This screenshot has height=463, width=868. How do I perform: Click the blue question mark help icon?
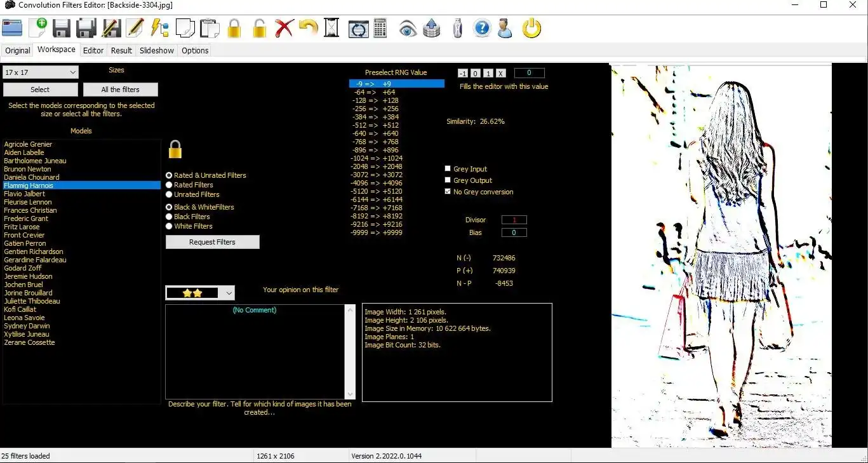482,29
